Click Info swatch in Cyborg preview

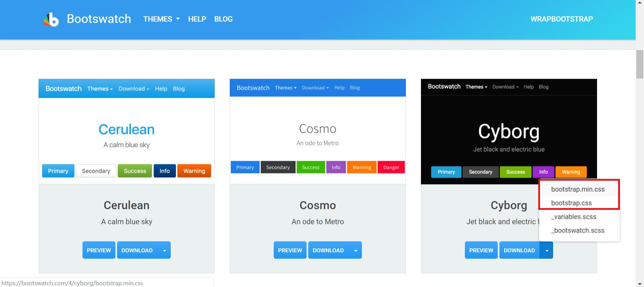point(543,172)
